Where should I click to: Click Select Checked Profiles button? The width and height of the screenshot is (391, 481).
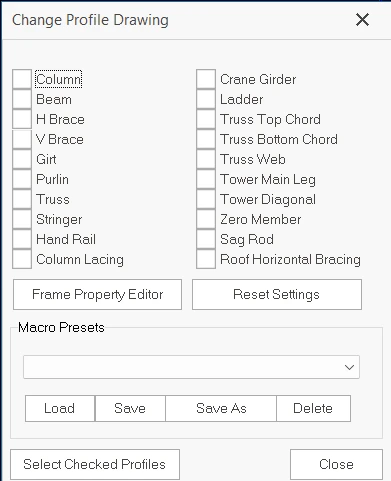95,464
